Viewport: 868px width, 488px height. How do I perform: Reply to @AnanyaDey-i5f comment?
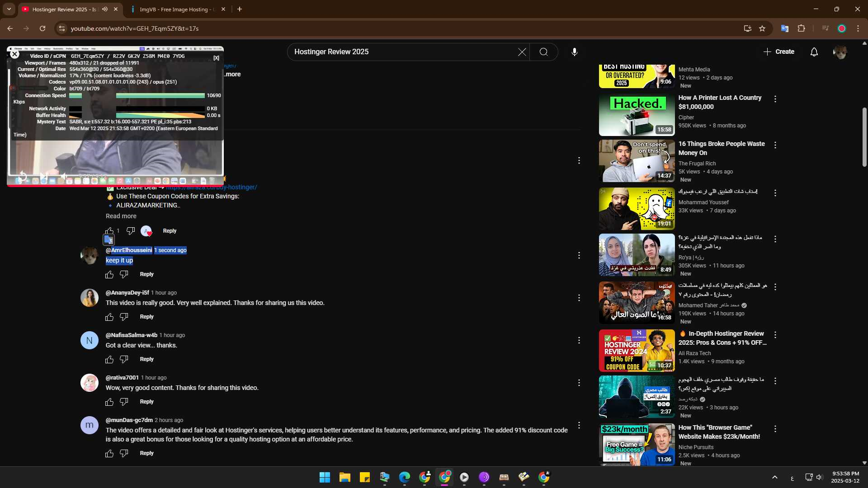(146, 317)
